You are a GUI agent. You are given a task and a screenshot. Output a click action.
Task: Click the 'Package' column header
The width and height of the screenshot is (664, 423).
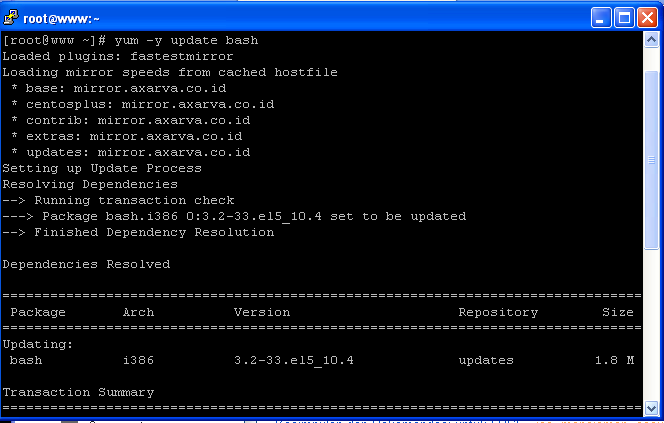pos(38,312)
